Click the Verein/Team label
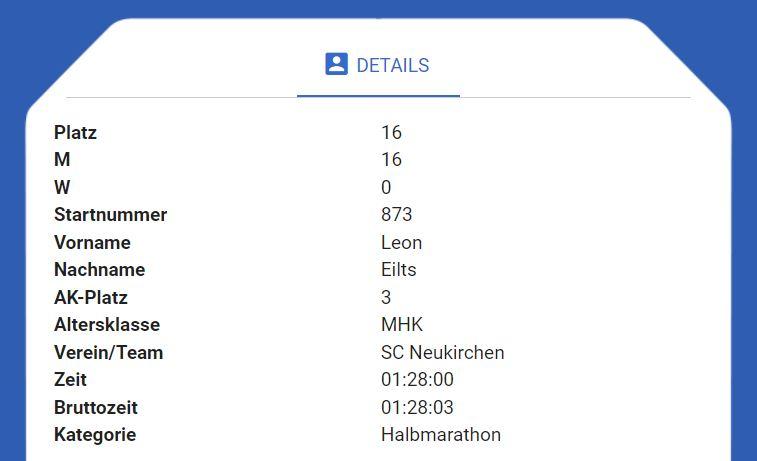This screenshot has height=461, width=757. tap(109, 352)
